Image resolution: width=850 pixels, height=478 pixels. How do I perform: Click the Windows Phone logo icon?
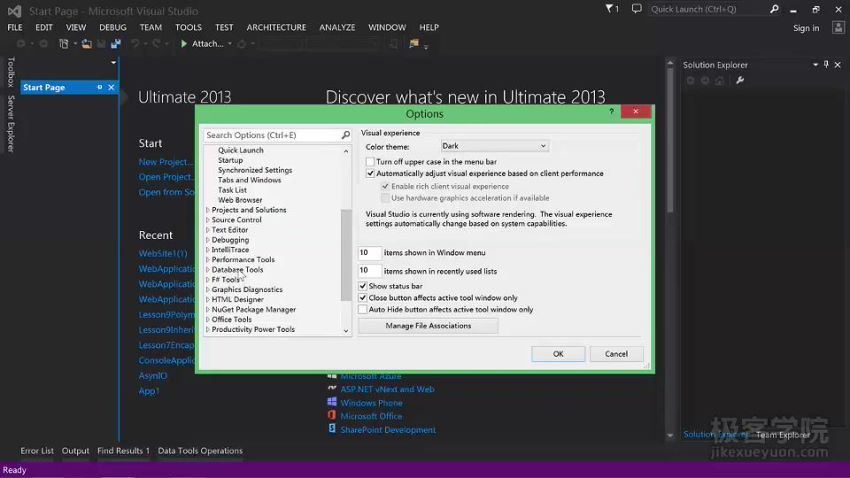332,402
